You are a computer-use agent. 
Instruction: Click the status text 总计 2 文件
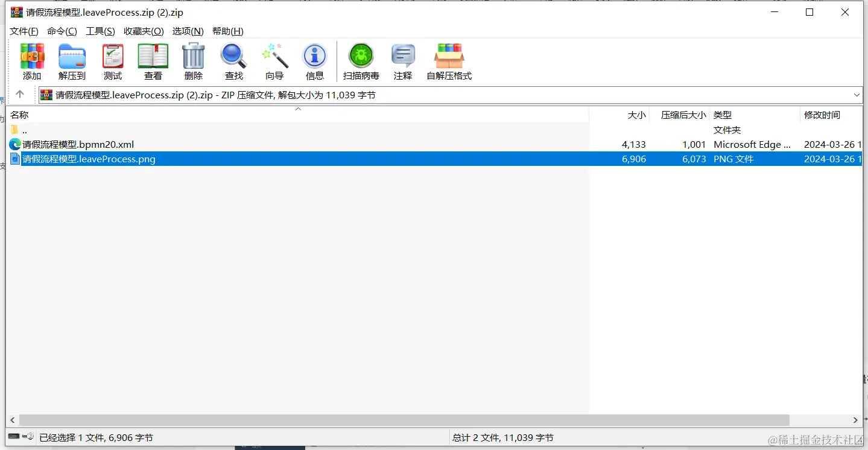(x=503, y=438)
